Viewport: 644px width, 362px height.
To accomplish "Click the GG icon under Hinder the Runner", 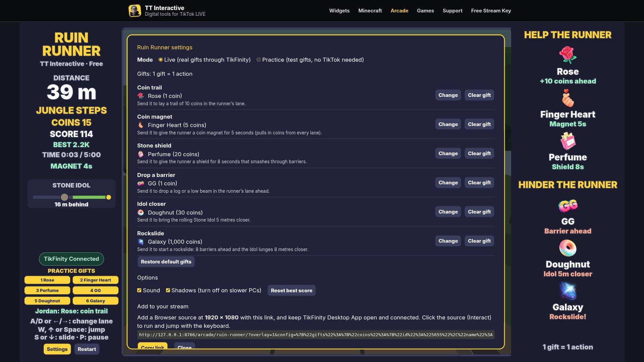I will (568, 206).
